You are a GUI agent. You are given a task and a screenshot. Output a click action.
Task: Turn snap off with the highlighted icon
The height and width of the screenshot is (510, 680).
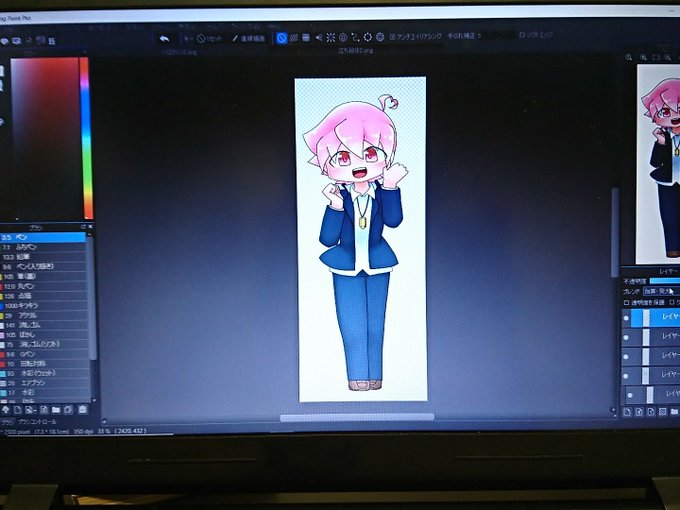(282, 38)
